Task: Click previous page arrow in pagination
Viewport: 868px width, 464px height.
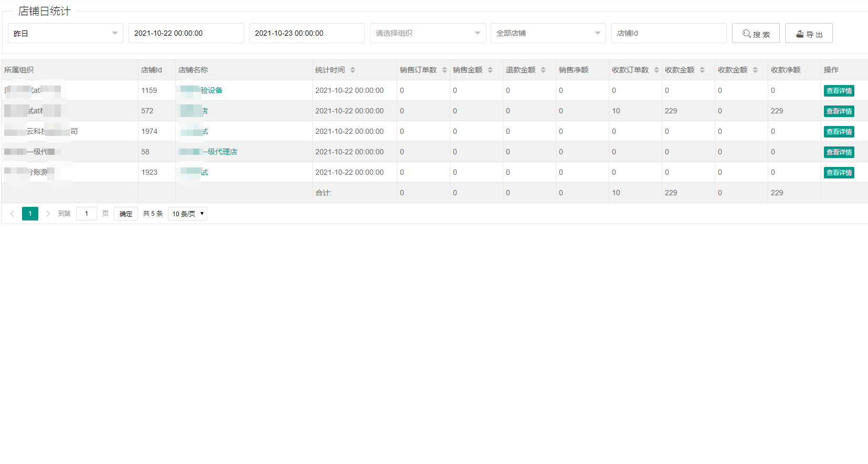Action: tap(12, 214)
